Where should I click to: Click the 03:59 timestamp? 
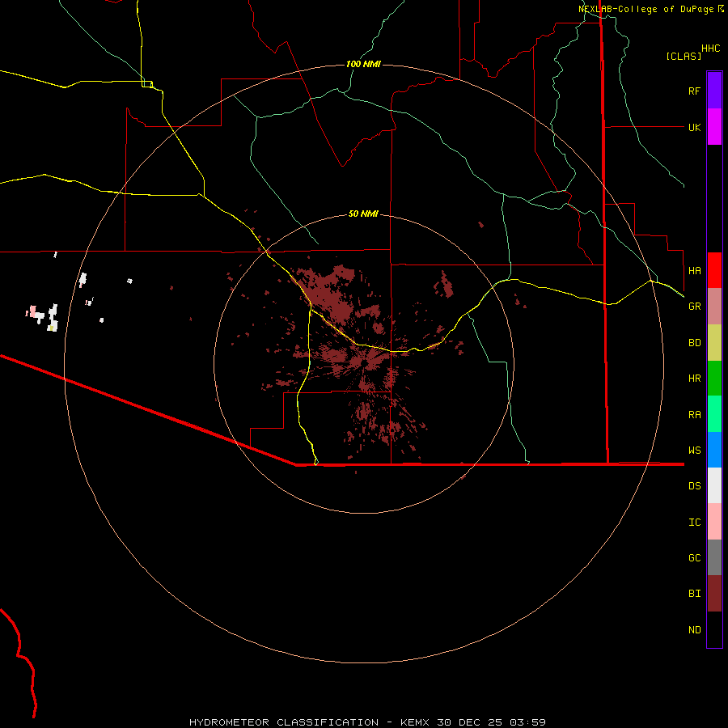(x=527, y=722)
